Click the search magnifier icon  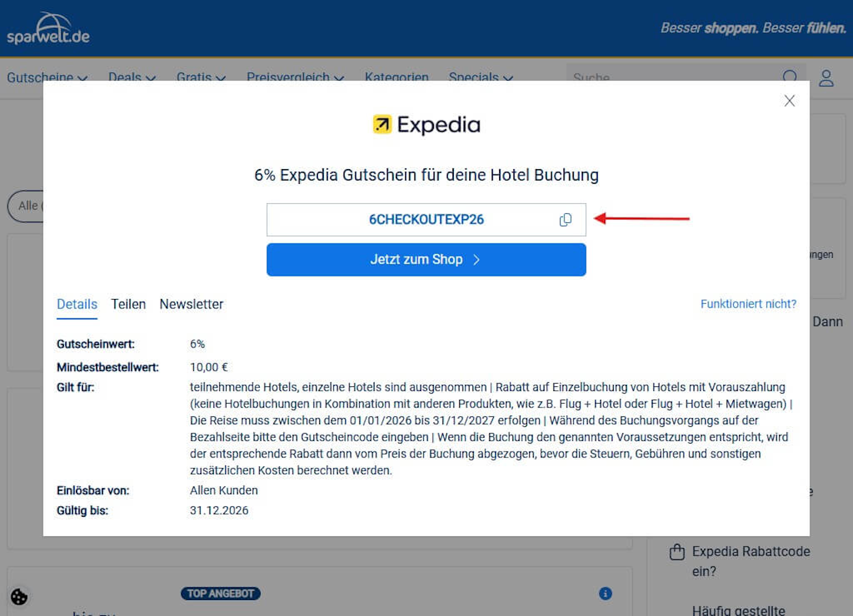(x=790, y=77)
